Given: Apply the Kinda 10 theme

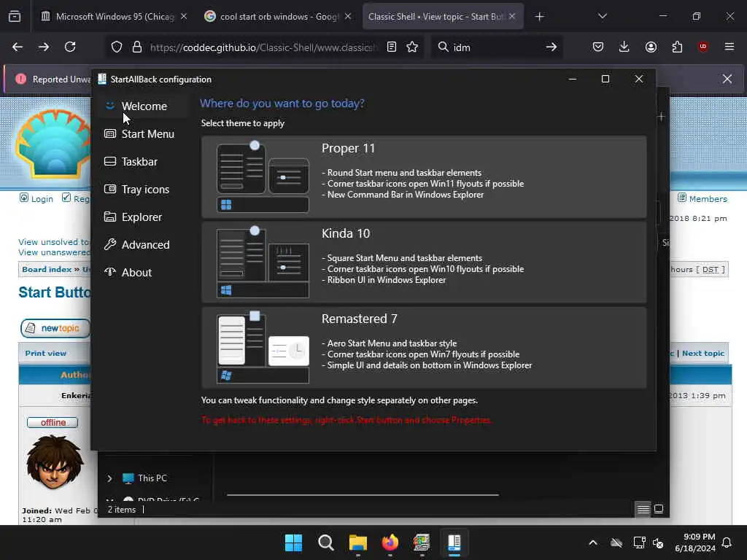Looking at the screenshot, I should click(424, 262).
